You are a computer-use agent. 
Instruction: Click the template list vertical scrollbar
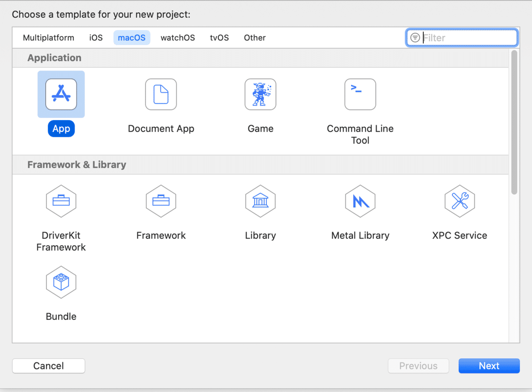(514, 123)
